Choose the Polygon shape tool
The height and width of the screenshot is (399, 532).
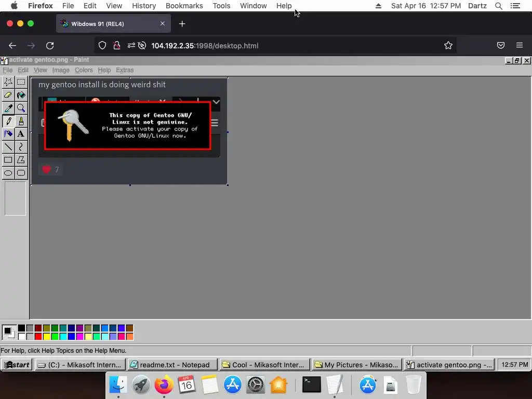pos(21,160)
